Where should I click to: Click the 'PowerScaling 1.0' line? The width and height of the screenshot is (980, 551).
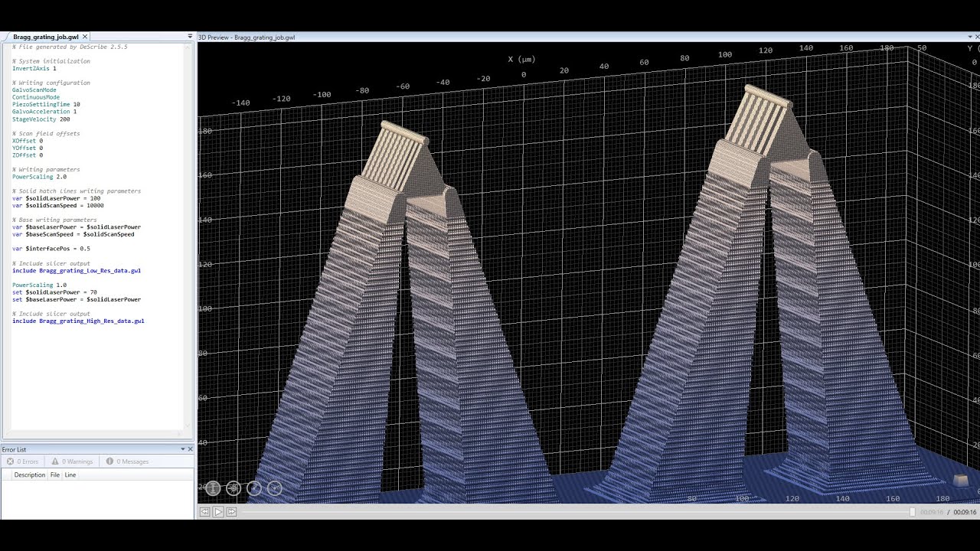coord(39,285)
